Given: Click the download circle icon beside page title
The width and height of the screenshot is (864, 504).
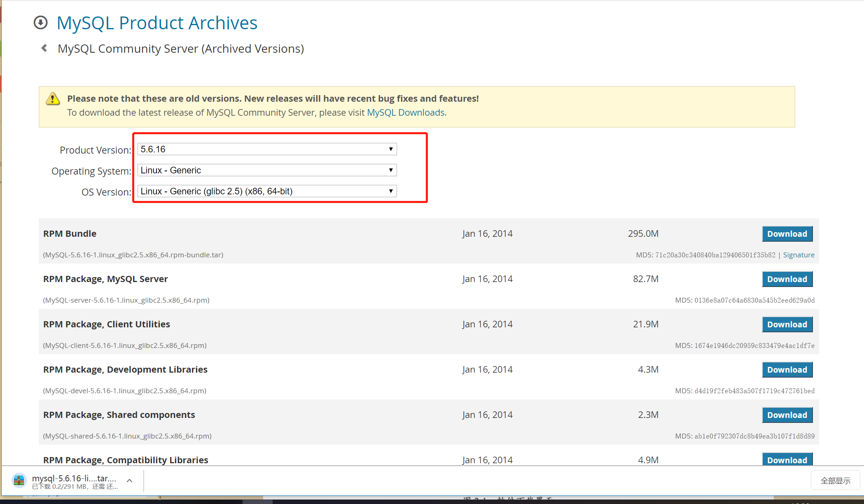Looking at the screenshot, I should tap(40, 23).
